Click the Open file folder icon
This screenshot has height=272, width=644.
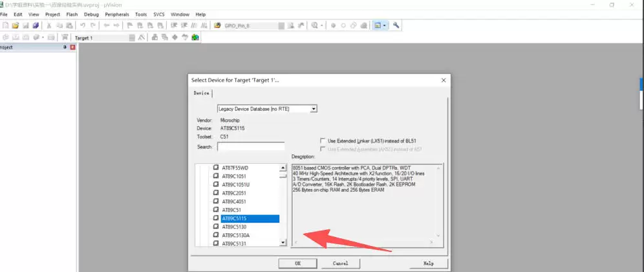(16, 25)
